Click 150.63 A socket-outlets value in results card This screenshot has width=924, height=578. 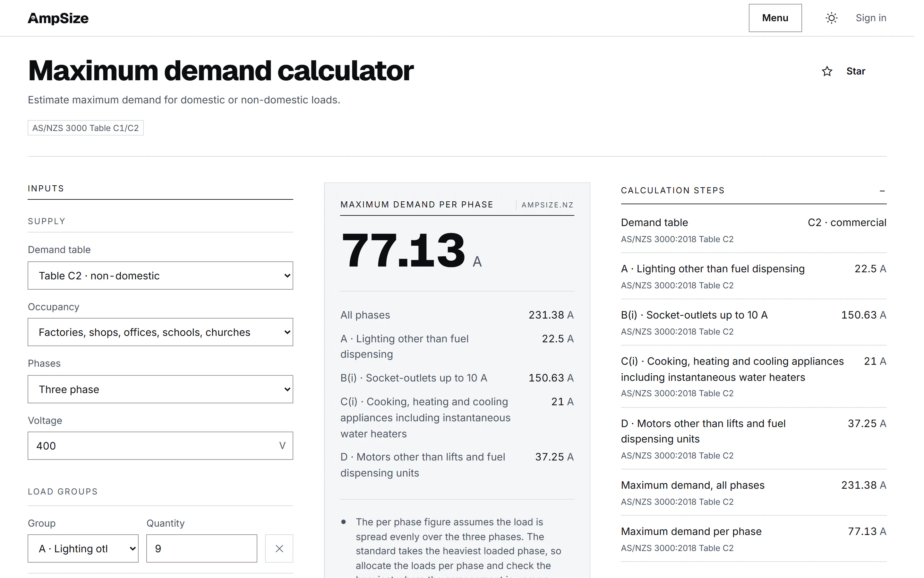(x=551, y=378)
